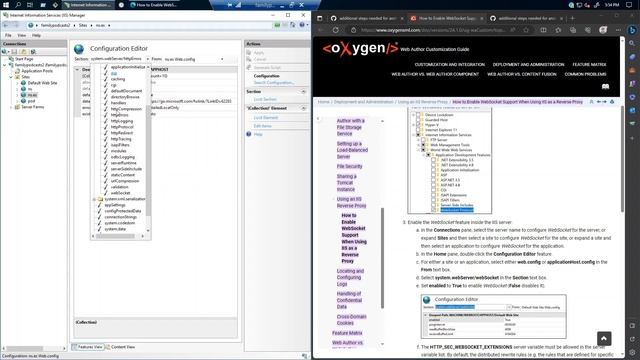Screen dimensions: 640x360
Task: Select modules in the section list
Action: pyautogui.click(x=118, y=151)
